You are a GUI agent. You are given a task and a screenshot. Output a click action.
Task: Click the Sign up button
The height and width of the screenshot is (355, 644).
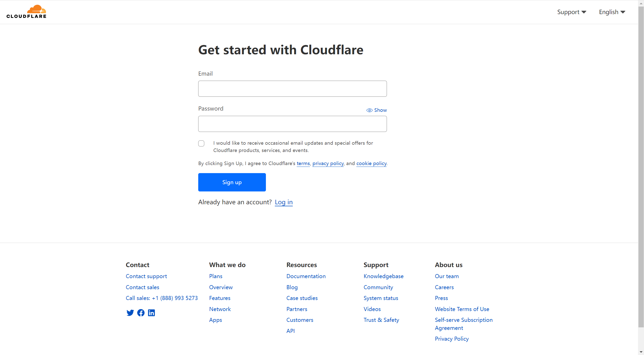[x=232, y=182]
